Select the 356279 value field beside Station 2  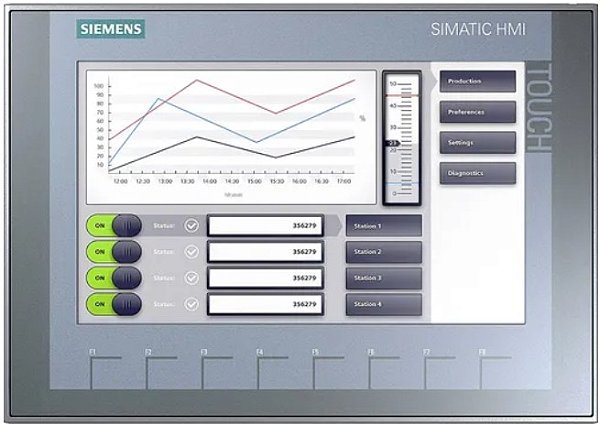pyautogui.click(x=266, y=252)
